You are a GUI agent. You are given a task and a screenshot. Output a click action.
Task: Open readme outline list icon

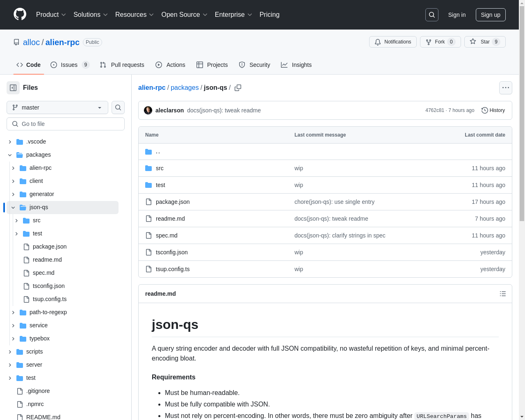pos(503,294)
